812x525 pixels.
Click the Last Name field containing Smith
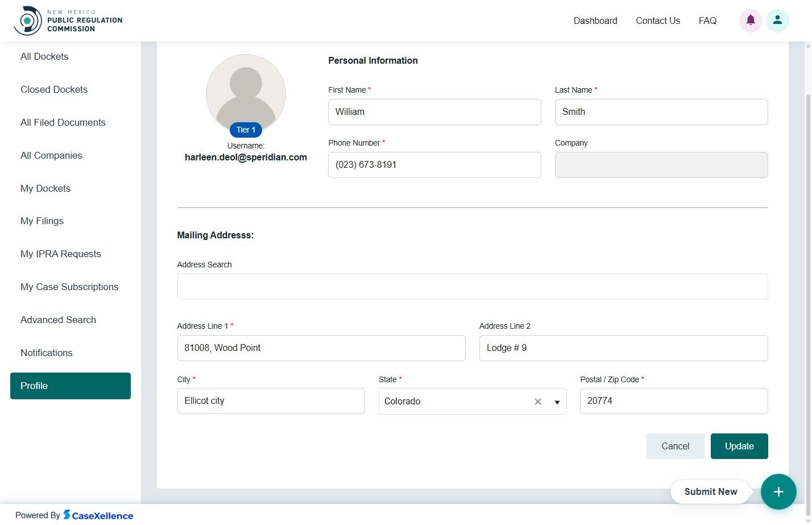point(661,112)
